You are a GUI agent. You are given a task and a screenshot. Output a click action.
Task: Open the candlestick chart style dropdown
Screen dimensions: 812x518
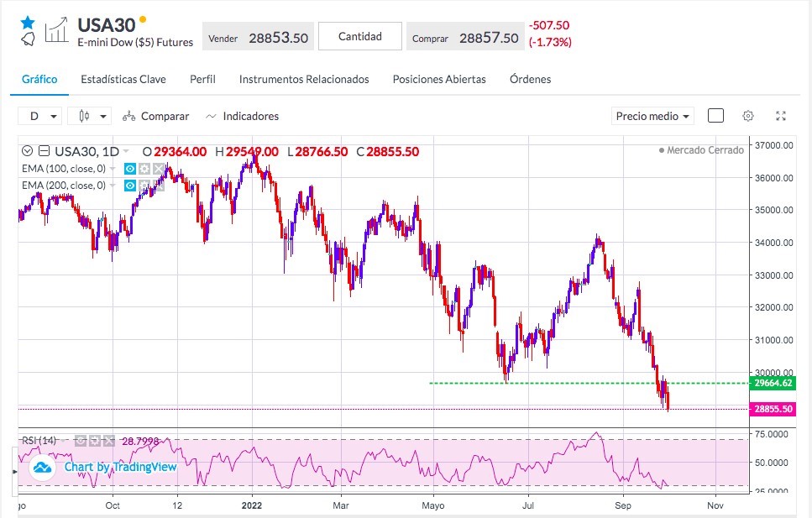point(90,116)
